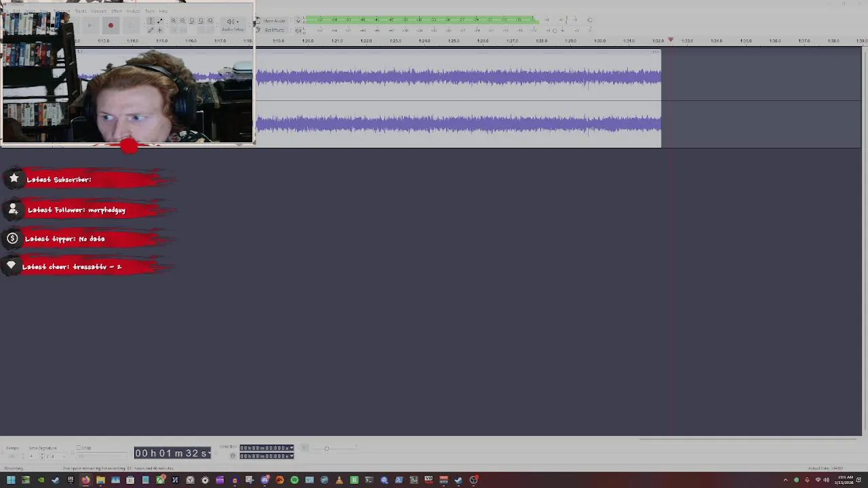Click the Zoom Out magnifier icon
The height and width of the screenshot is (488, 868).
pos(182,21)
